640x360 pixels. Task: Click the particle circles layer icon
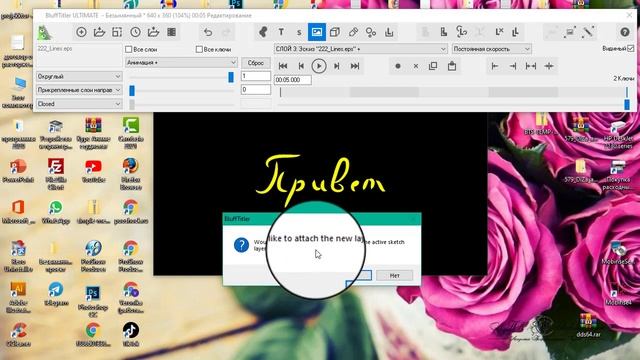click(371, 32)
